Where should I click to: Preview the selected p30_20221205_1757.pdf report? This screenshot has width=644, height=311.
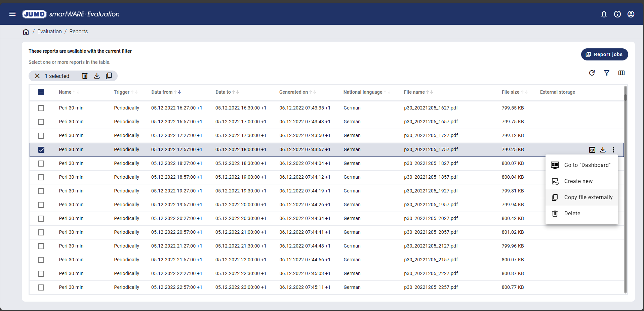tap(592, 150)
